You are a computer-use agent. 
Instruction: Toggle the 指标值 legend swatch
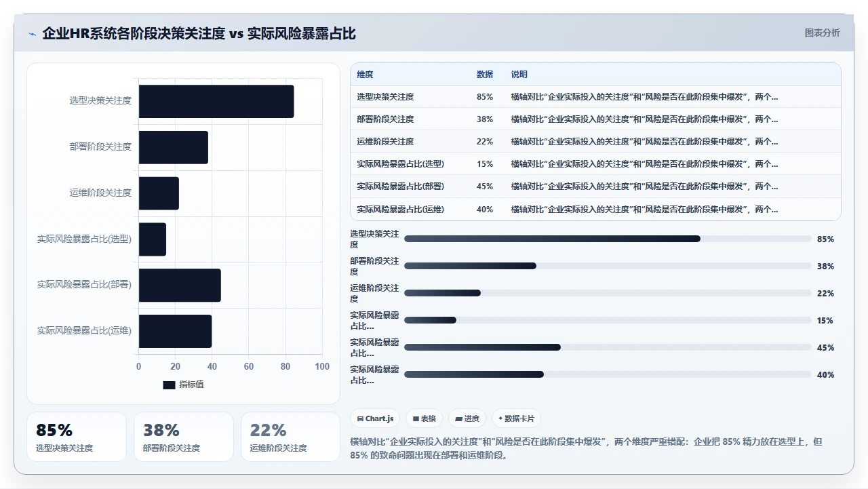point(169,385)
